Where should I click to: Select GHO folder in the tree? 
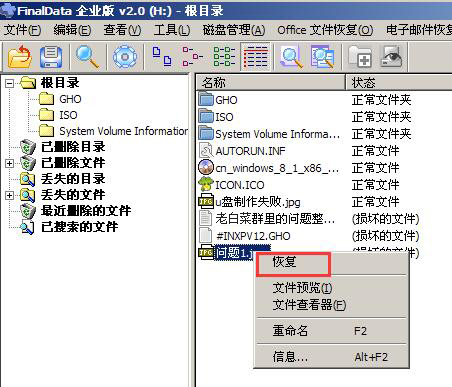pyautogui.click(x=70, y=99)
